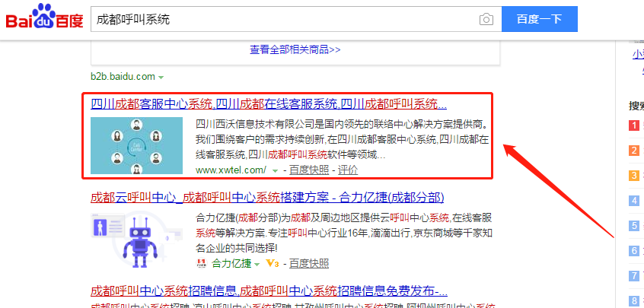Click 合力亿捷 small brand logo icon
The image size is (644, 308).
click(201, 263)
